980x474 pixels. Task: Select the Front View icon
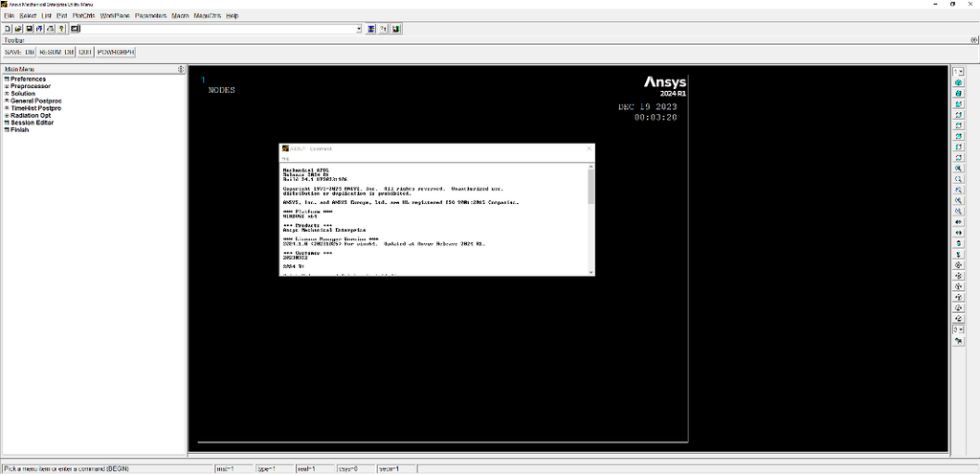pyautogui.click(x=958, y=103)
